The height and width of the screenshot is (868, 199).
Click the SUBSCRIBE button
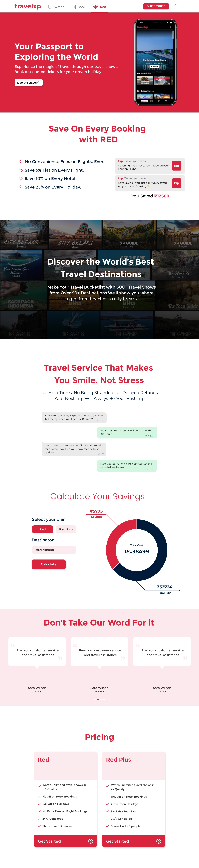(163, 7)
